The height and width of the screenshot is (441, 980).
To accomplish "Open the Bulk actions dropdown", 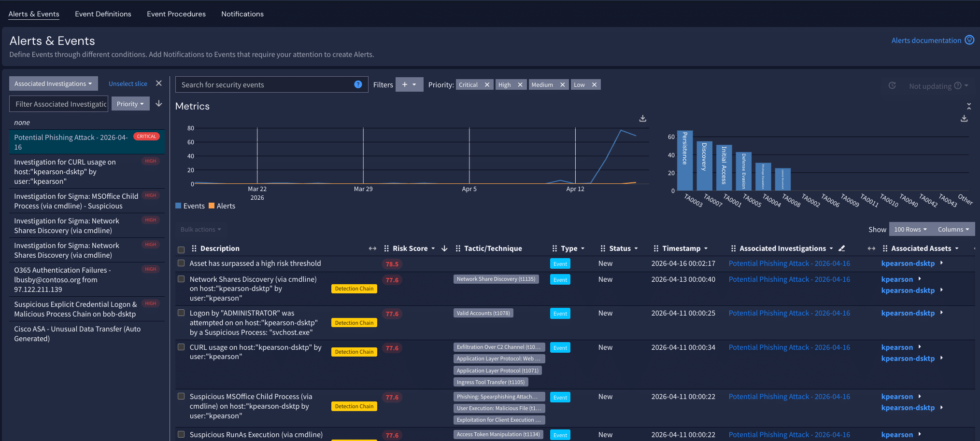I will [200, 229].
